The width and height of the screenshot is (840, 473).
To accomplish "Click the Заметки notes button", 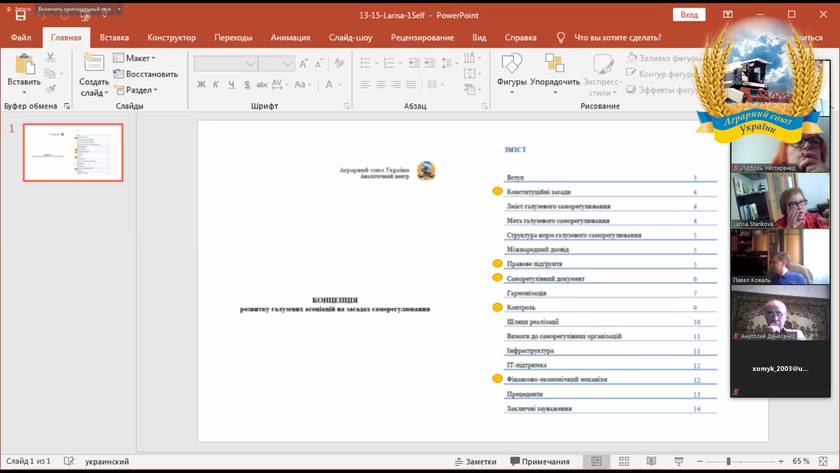I will [475, 461].
